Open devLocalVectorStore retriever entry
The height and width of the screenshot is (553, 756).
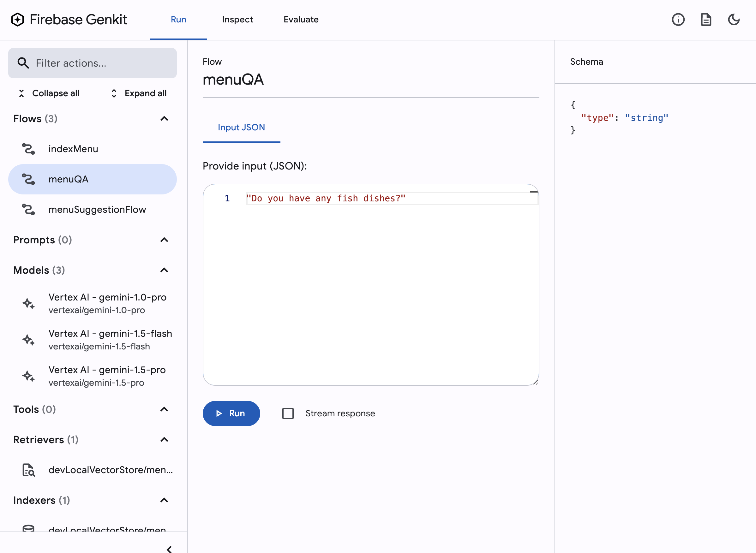(x=93, y=470)
